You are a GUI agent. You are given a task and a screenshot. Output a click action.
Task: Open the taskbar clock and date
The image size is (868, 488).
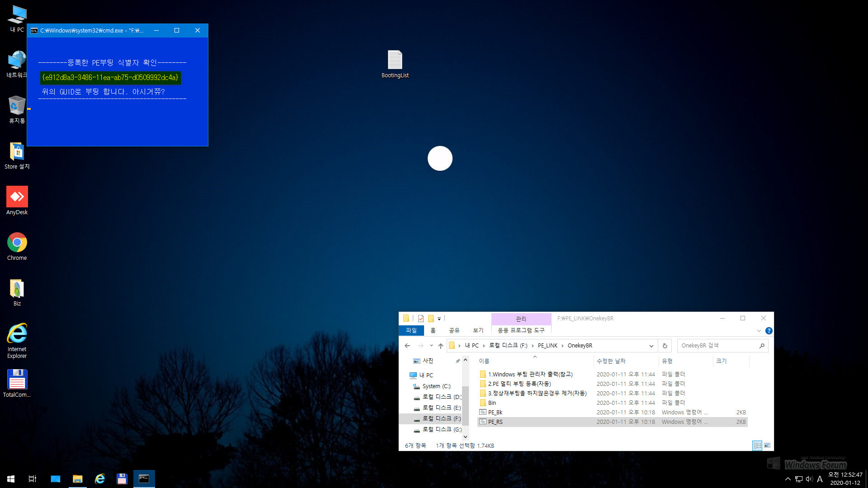845,479
